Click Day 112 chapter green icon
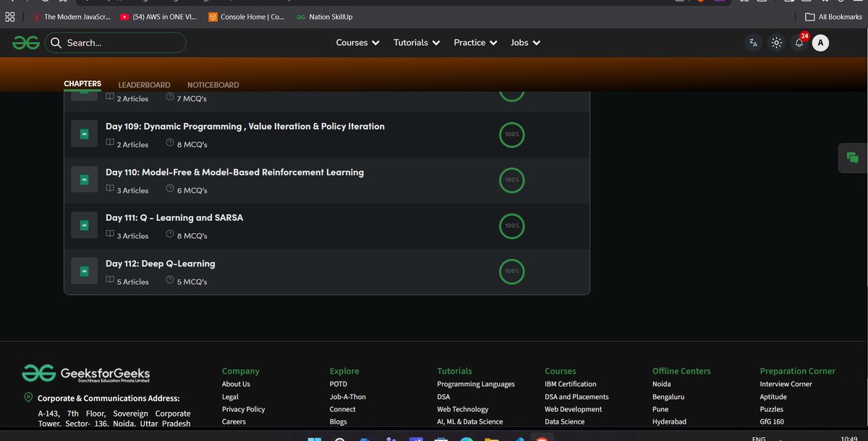 coord(84,271)
